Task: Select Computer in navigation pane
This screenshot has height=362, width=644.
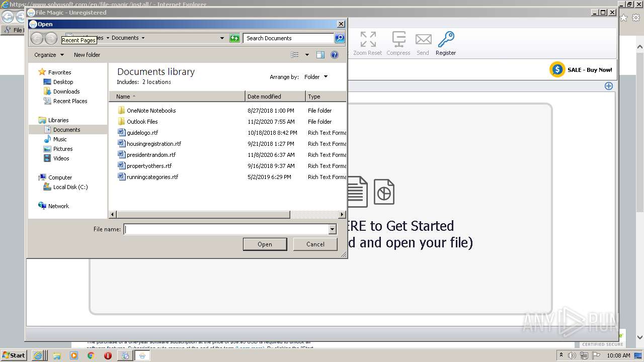Action: tap(55, 177)
